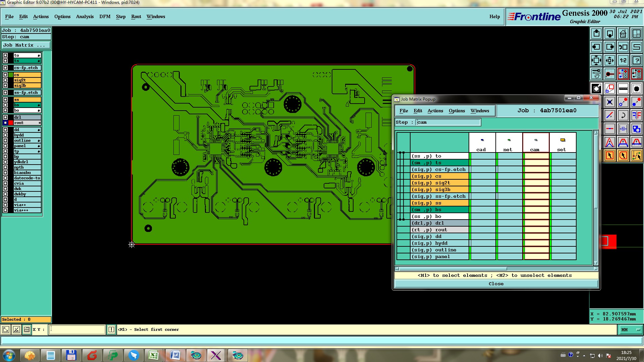Toggle display checkbox for layer outline

click(5, 140)
